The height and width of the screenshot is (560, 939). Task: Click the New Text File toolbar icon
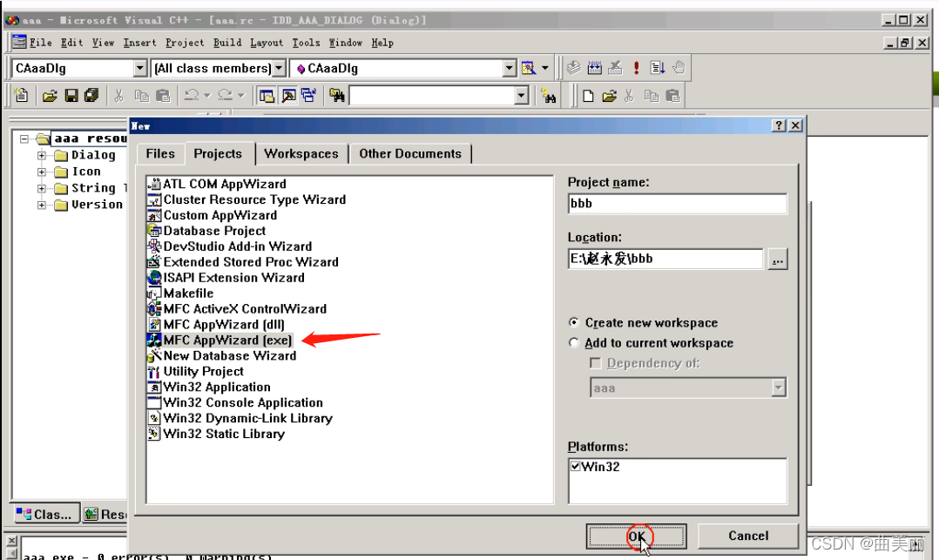[x=21, y=95]
